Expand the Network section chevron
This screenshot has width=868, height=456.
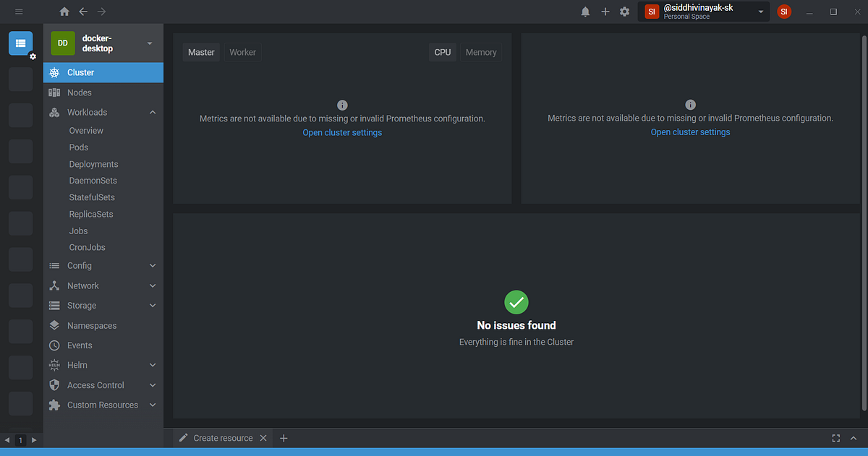pos(153,286)
